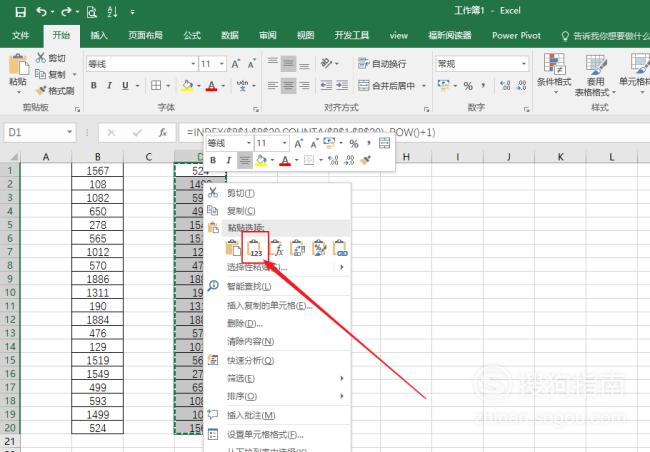Open the File (文件) tab
This screenshot has height=452, width=650.
(x=21, y=36)
